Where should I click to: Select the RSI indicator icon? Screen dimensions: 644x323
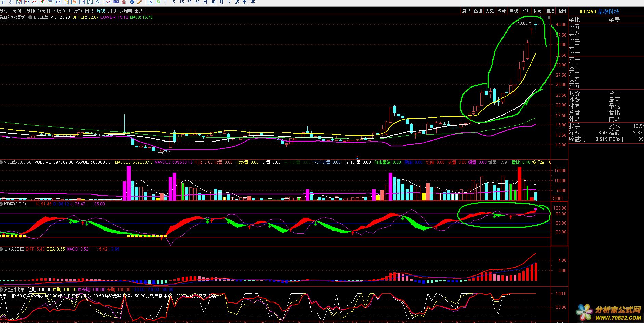pos(116,2)
